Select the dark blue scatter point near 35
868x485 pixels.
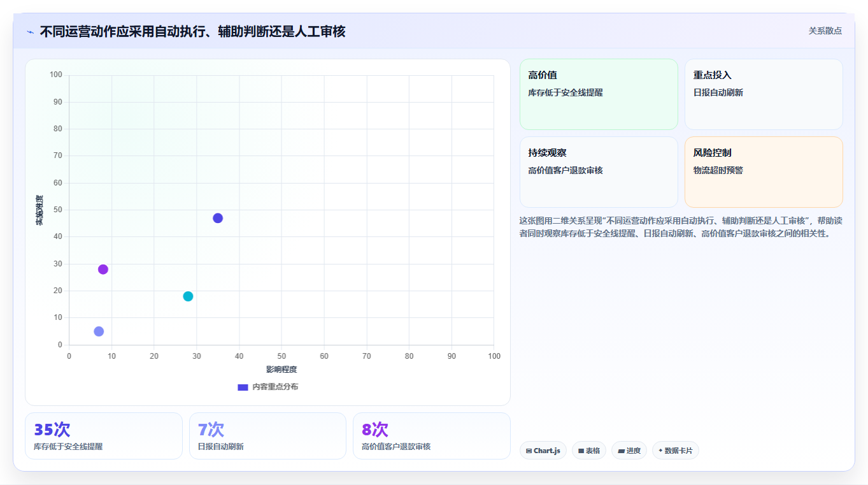(218, 218)
